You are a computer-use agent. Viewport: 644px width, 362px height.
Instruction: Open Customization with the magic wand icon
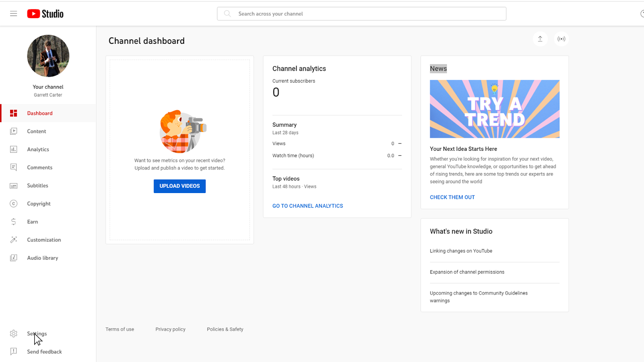(x=13, y=239)
